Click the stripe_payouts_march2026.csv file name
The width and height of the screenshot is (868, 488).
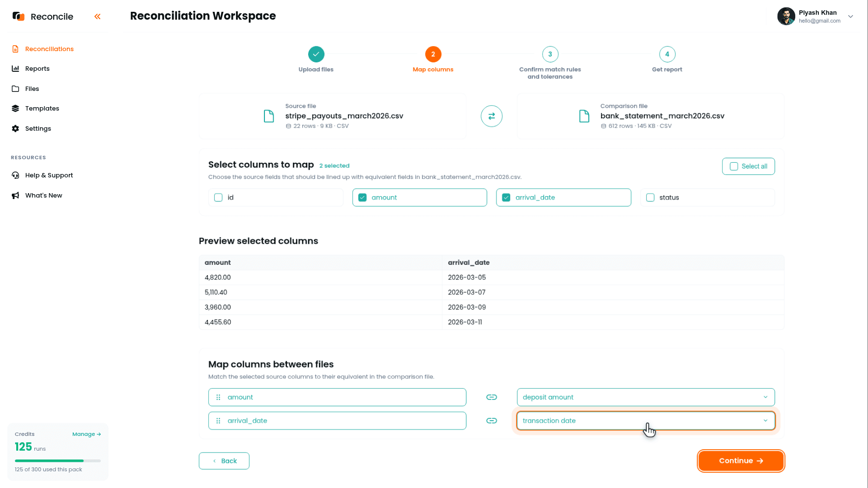[x=344, y=116]
